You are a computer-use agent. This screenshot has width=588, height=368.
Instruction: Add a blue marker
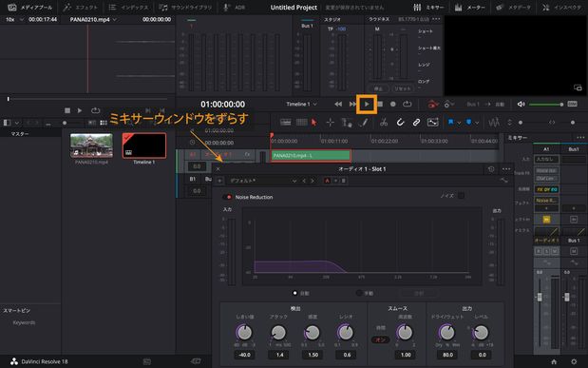pyautogui.click(x=468, y=123)
